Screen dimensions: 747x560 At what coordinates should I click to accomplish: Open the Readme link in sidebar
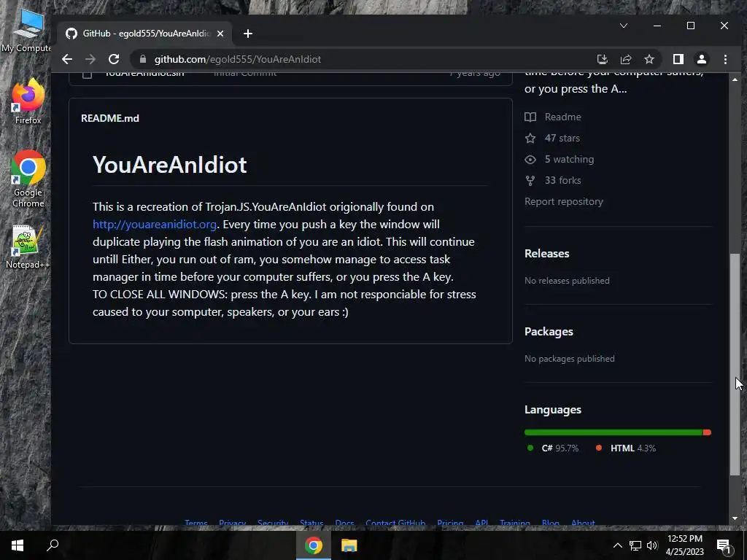[553, 117]
